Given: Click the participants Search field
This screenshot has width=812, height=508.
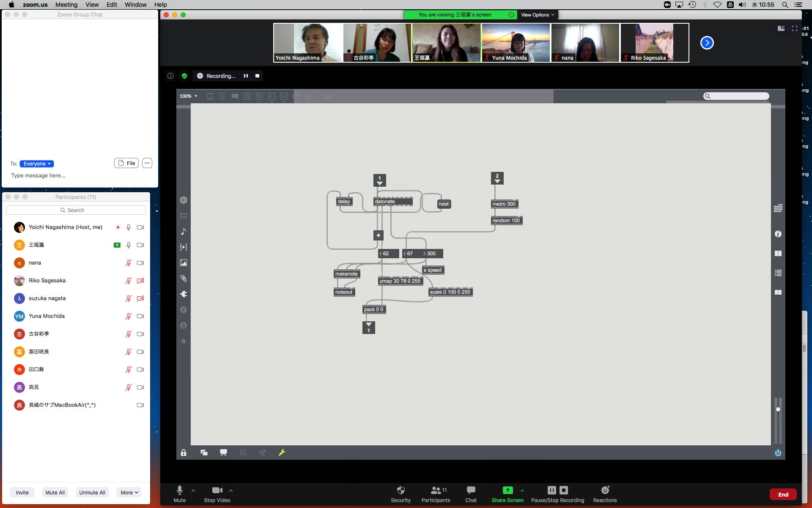Looking at the screenshot, I should coord(76,210).
